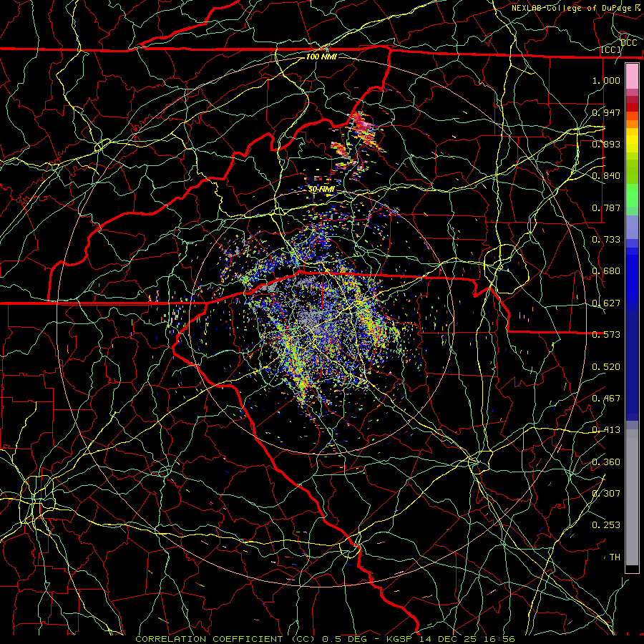Select the 0.467 scale value

tap(606, 399)
